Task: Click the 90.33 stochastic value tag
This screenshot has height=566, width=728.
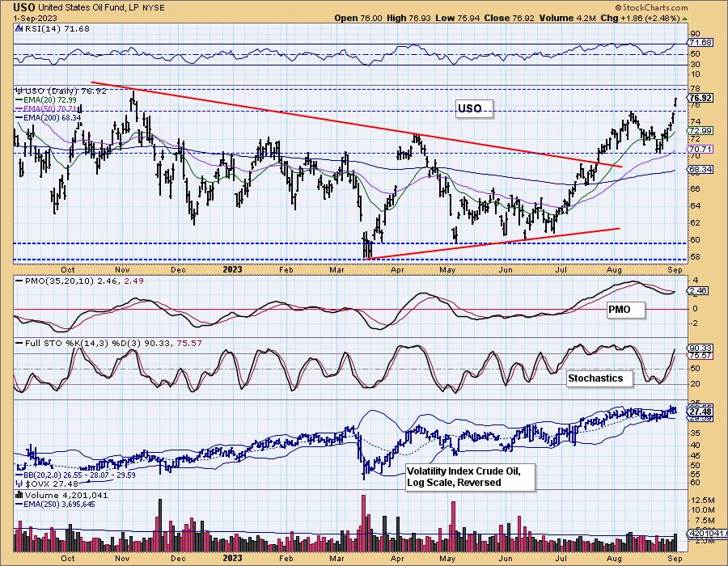Action: point(700,348)
